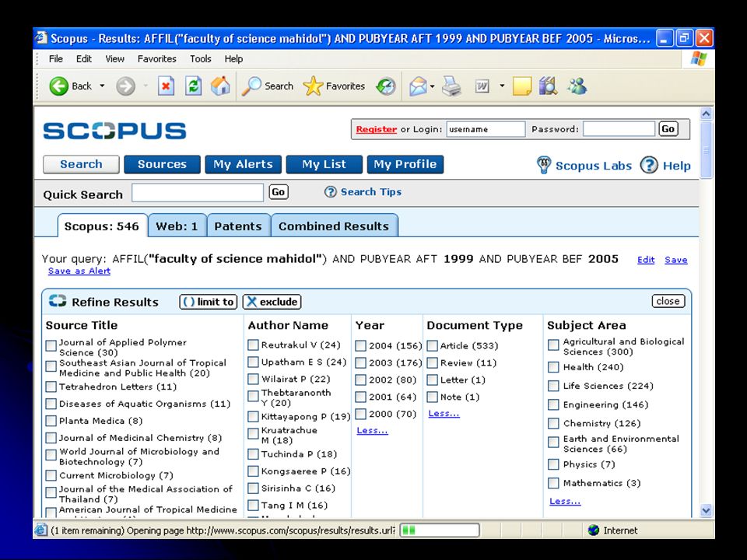
Task: Click the Windows flag logo
Action: pyautogui.click(x=698, y=59)
